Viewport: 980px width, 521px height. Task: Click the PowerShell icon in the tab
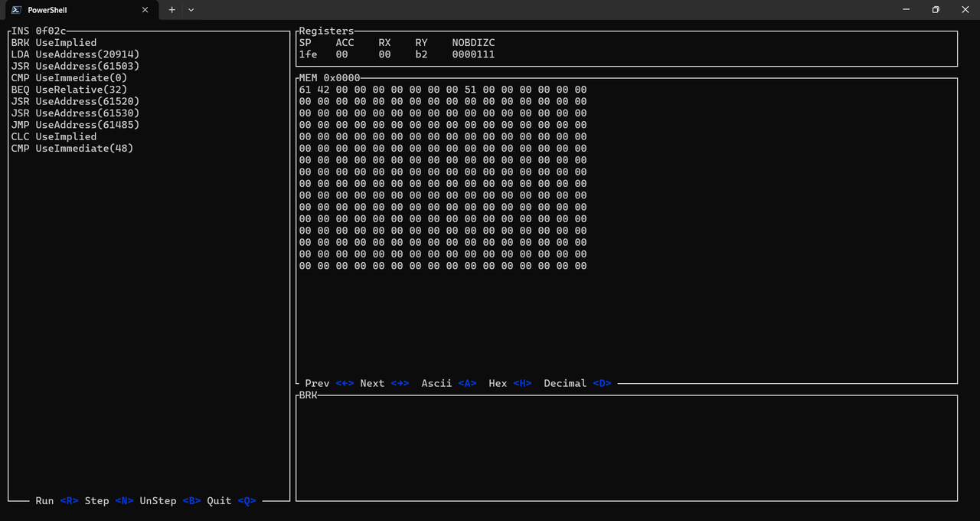tap(15, 10)
